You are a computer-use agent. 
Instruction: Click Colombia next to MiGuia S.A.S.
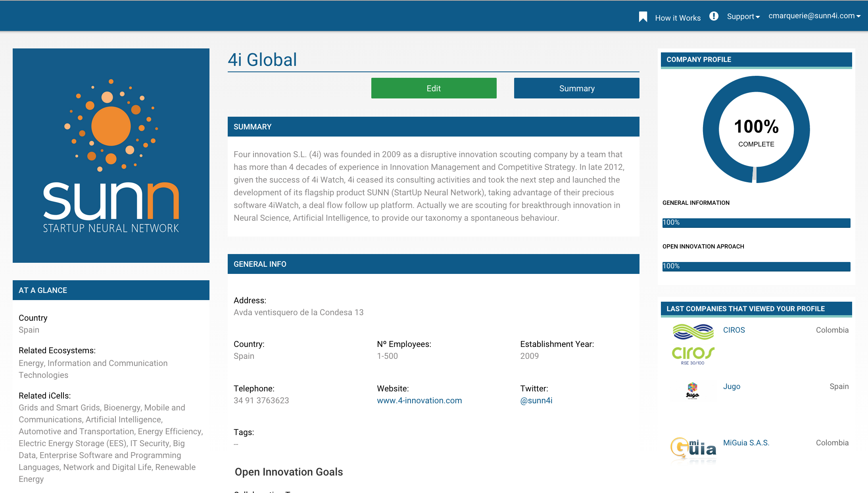[x=832, y=443]
